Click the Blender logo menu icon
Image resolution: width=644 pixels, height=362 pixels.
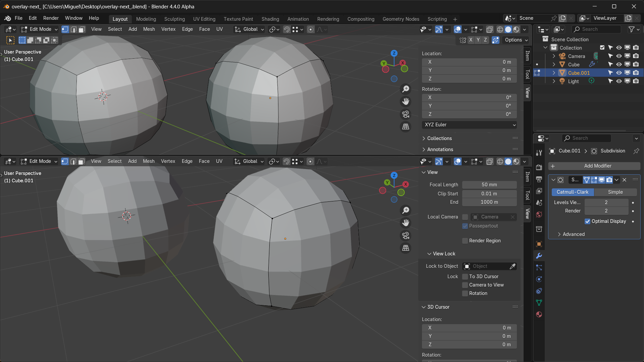coord(7,18)
